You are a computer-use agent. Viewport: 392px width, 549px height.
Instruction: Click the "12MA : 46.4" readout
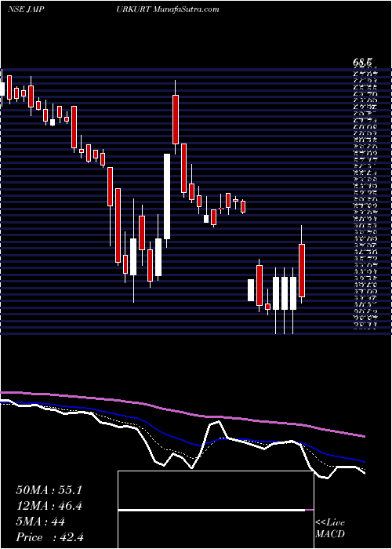pyautogui.click(x=49, y=506)
